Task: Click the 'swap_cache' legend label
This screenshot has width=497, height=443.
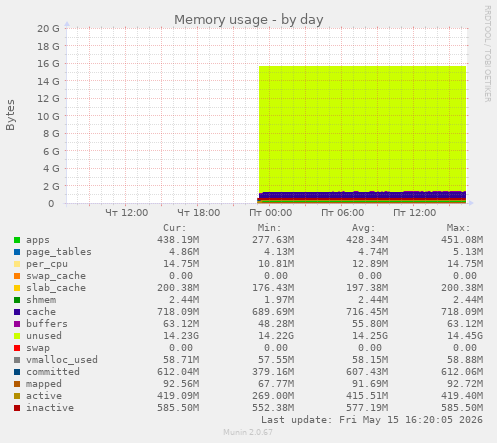Action: pyautogui.click(x=56, y=276)
